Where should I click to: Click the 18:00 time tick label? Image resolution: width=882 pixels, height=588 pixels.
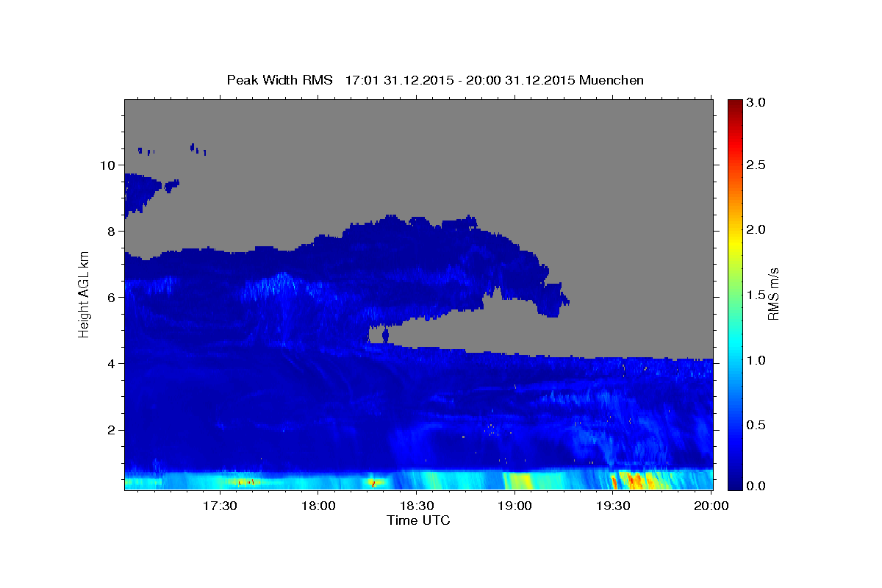click(318, 506)
